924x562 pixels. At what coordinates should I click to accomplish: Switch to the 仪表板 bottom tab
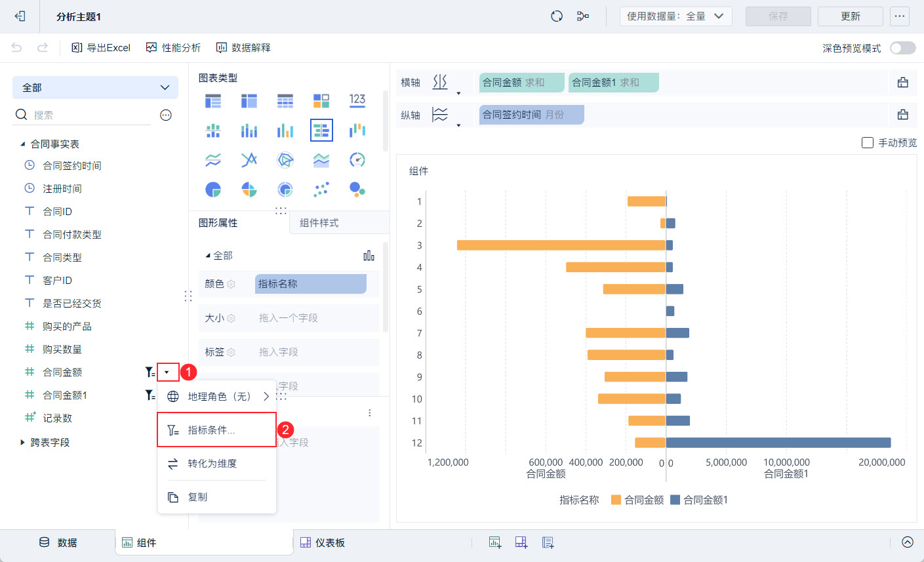[x=323, y=543]
